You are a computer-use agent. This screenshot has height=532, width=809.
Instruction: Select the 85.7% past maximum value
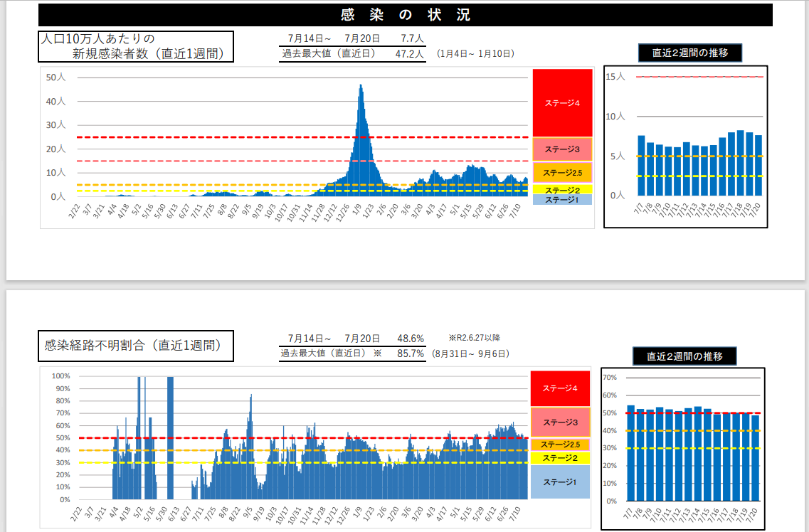[411, 353]
